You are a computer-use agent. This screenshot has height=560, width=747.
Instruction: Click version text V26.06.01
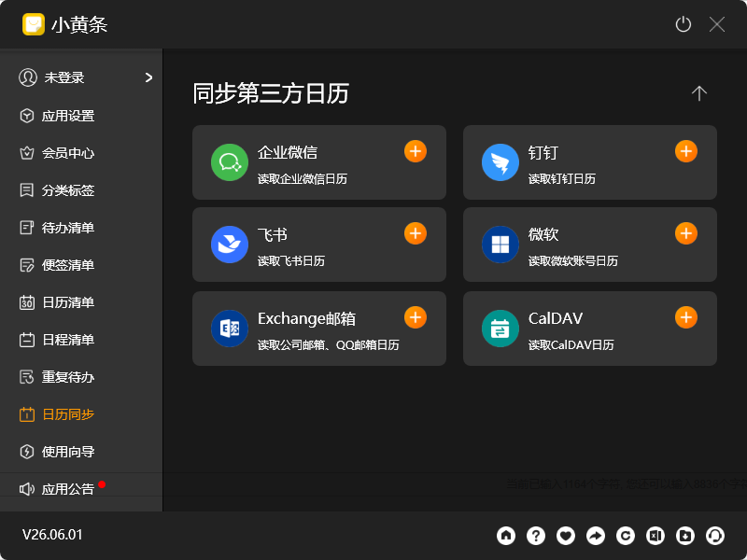pyautogui.click(x=52, y=535)
